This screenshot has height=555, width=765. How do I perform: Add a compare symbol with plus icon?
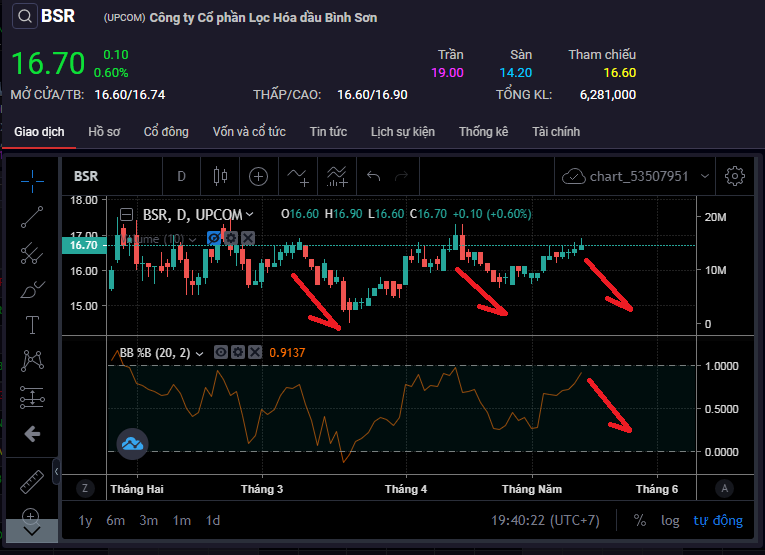click(x=259, y=176)
